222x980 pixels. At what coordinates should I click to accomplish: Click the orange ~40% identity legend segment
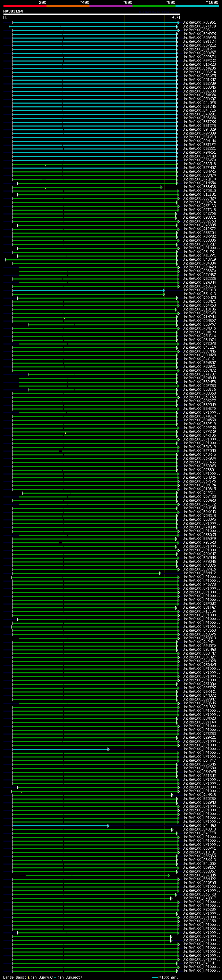click(x=68, y=6)
